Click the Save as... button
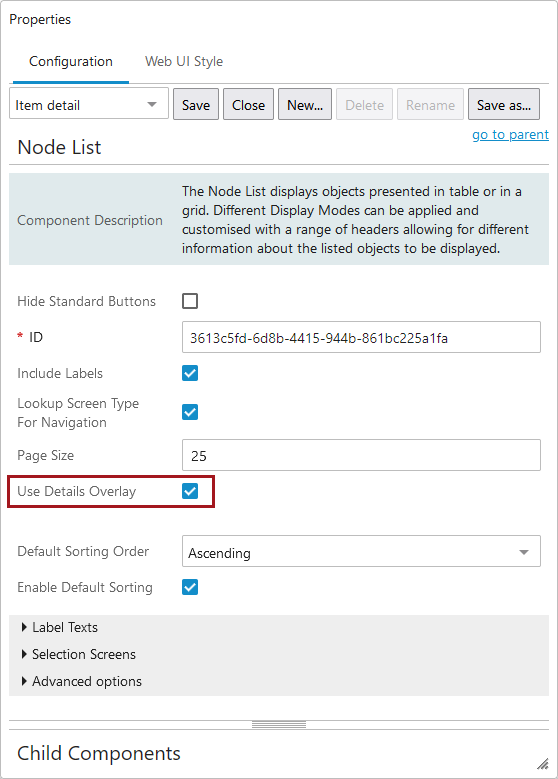Screen dimensions: 558x779 tap(504, 104)
